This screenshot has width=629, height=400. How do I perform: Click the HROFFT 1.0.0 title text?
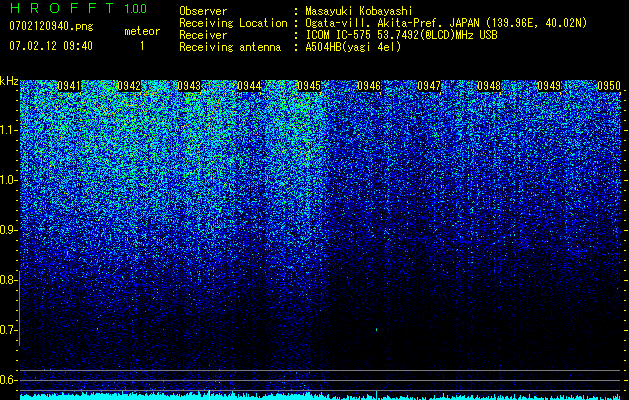coord(78,8)
